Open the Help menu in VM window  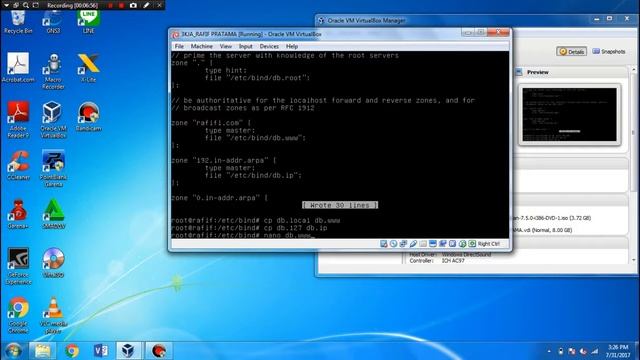(x=291, y=46)
